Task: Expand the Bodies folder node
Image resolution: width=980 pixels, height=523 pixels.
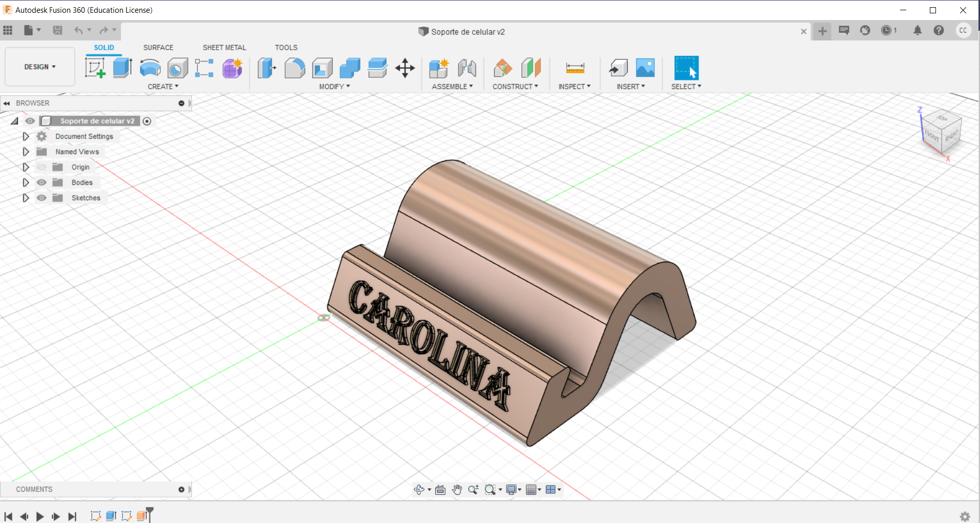Action: click(26, 182)
